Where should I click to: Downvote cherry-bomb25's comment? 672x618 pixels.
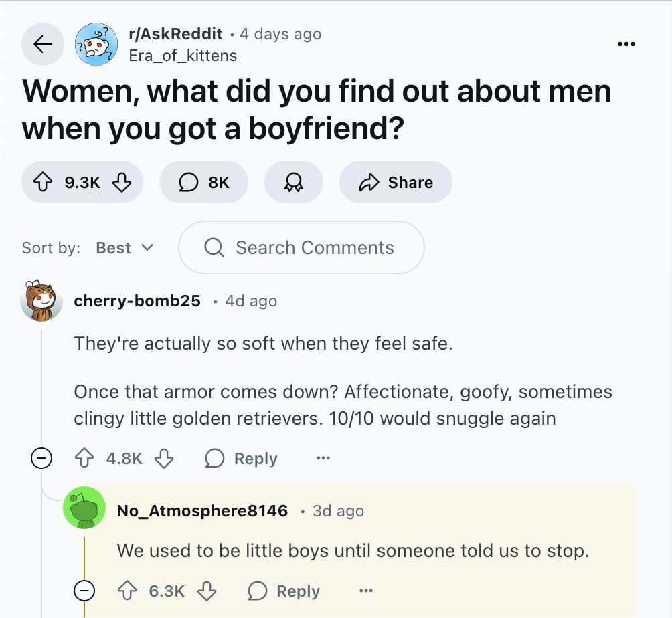[x=164, y=459]
